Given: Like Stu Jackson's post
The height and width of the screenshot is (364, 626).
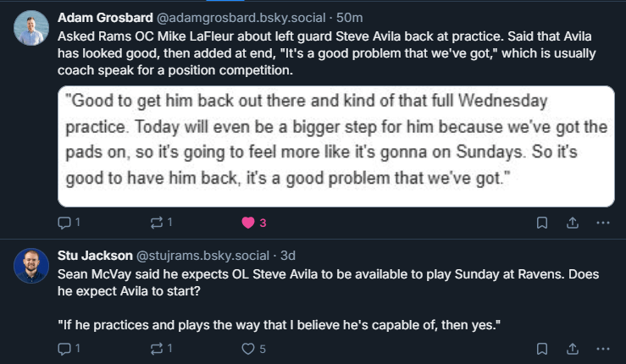Looking at the screenshot, I should [x=248, y=348].
